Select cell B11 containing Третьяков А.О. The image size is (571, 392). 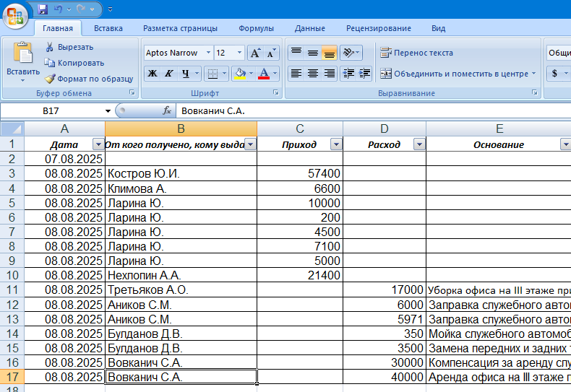pos(181,290)
